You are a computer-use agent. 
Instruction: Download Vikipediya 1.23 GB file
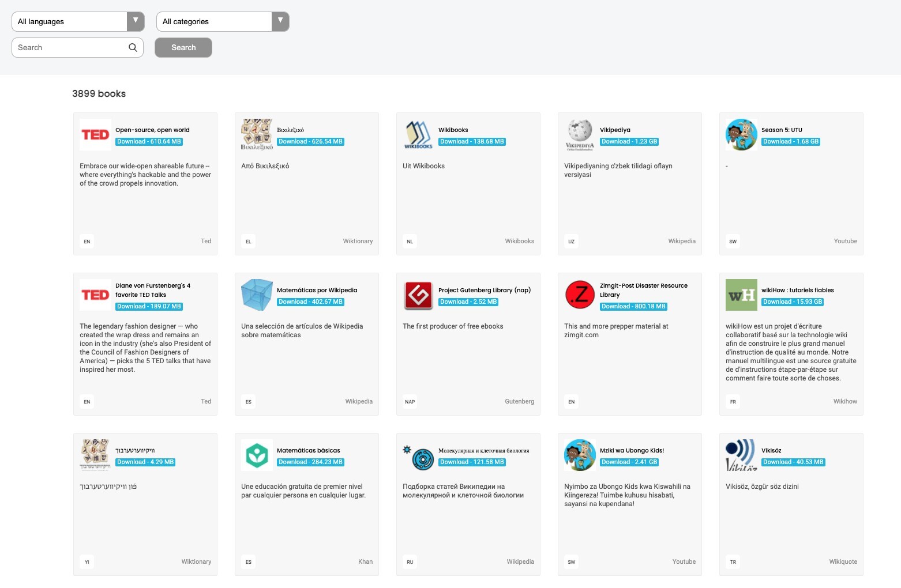pyautogui.click(x=629, y=142)
